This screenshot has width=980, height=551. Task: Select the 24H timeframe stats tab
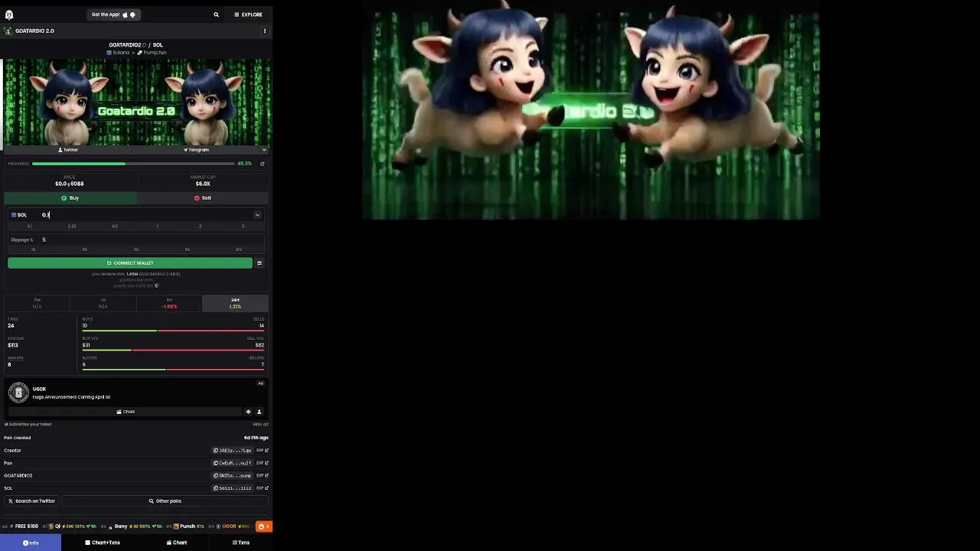(235, 303)
